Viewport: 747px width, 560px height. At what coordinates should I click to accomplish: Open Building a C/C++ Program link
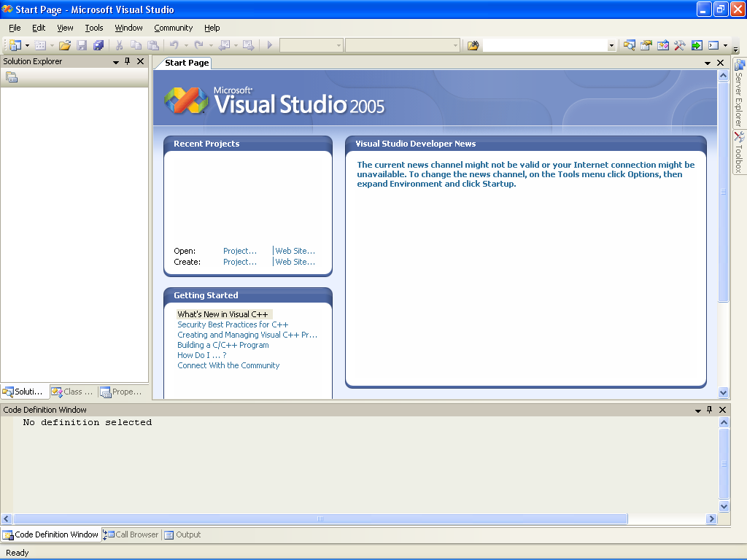click(x=223, y=345)
